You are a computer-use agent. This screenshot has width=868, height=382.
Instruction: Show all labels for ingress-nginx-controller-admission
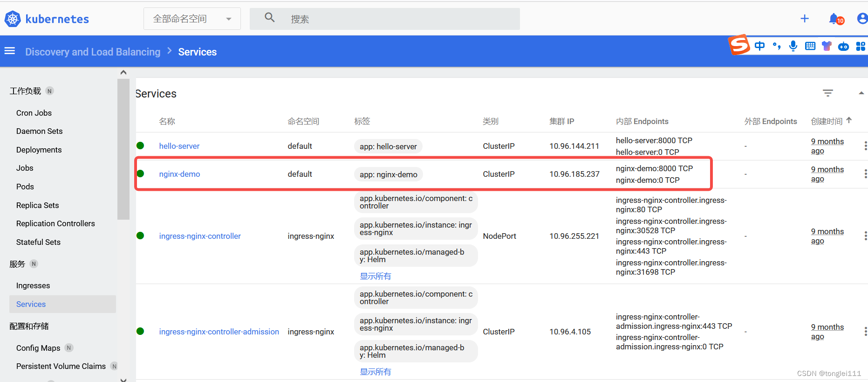(x=376, y=372)
